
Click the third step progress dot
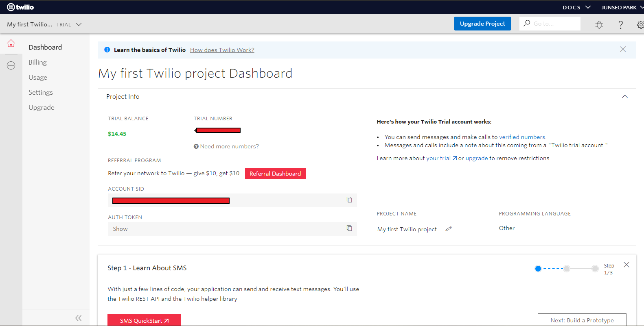point(595,269)
